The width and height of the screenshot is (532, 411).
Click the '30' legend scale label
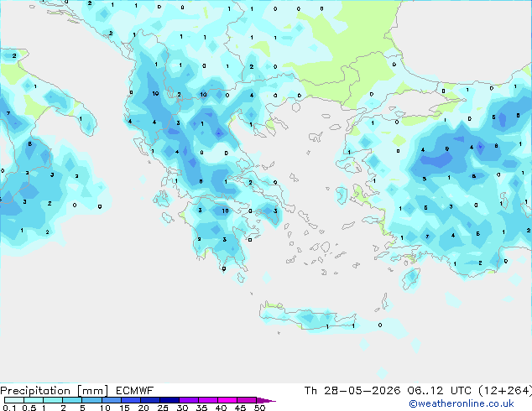[182, 408]
